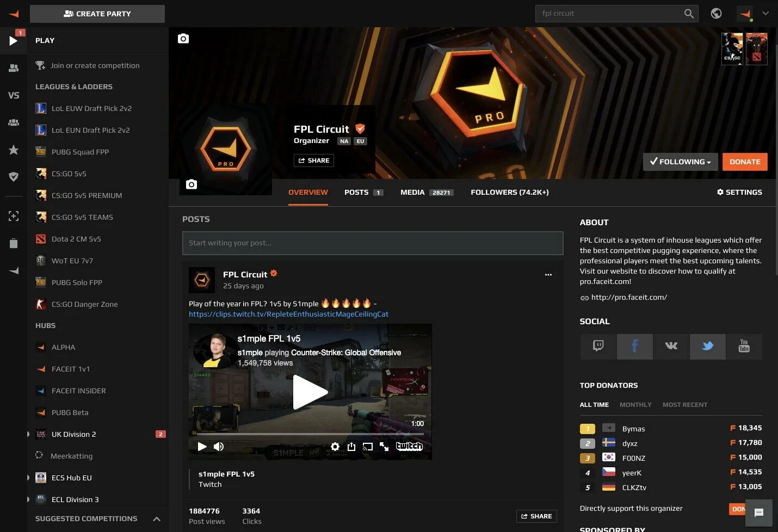The height and width of the screenshot is (532, 778).
Task: Open the Twitch social icon
Action: [x=598, y=347]
